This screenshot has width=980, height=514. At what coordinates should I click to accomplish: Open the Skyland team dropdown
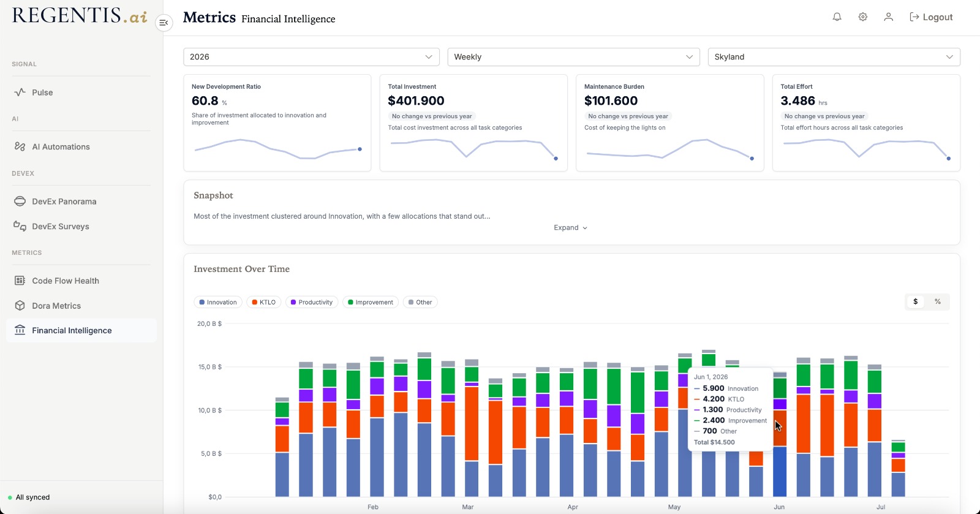[x=834, y=57]
